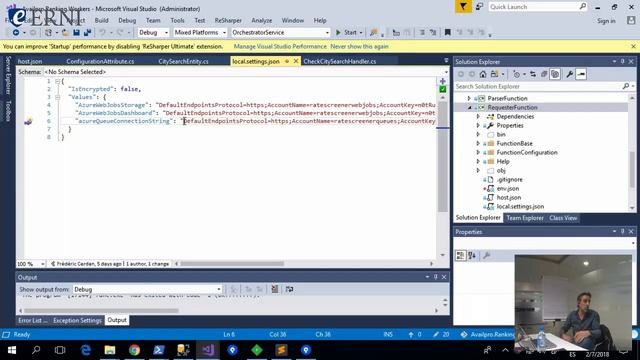Screen dimensions: 640x360
Task: Open the Show output from dropdown
Action: click(147, 289)
